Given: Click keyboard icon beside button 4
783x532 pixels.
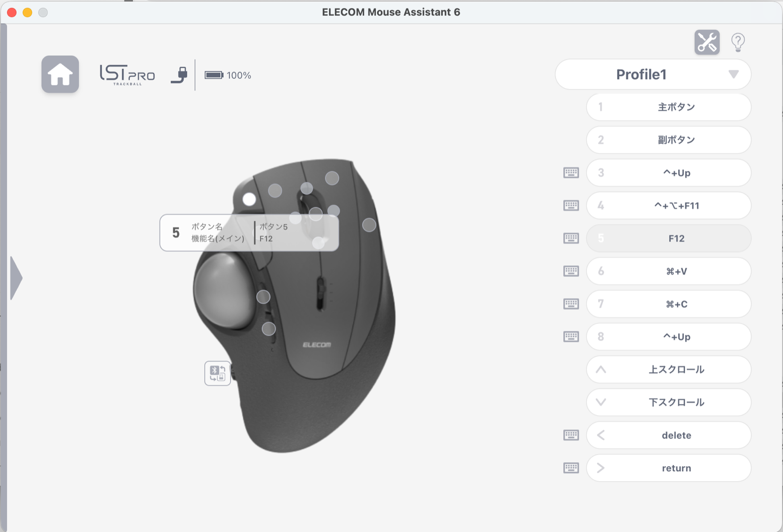Looking at the screenshot, I should [571, 206].
